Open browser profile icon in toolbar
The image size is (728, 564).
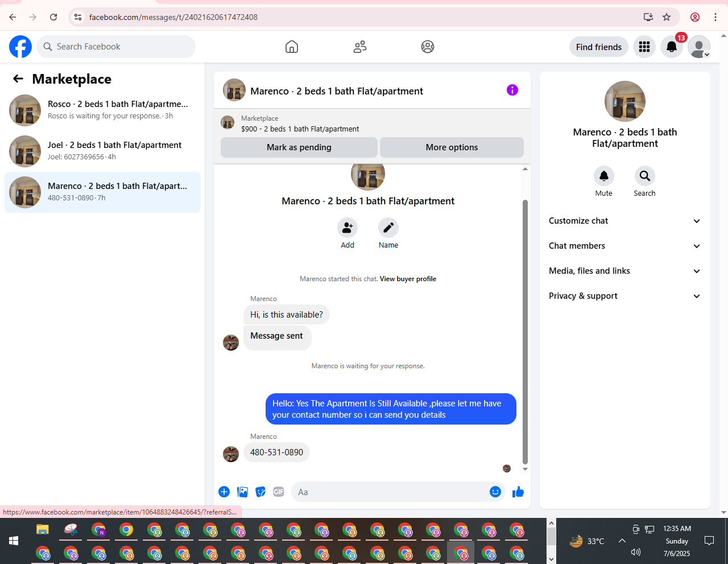pyautogui.click(x=695, y=17)
